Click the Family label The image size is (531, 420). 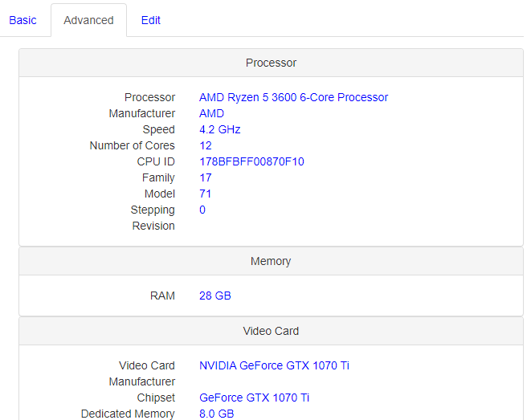coord(158,177)
